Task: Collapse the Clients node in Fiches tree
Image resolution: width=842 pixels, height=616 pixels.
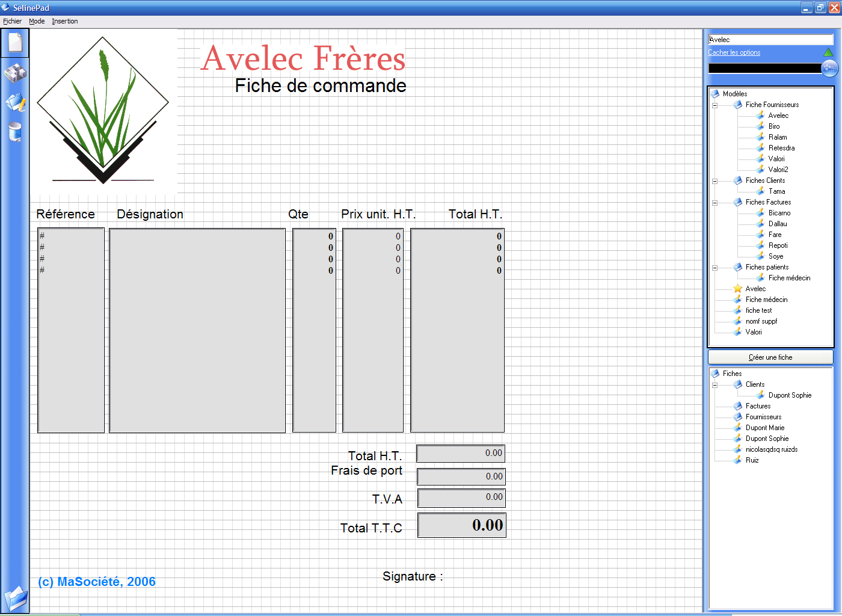Action: pyautogui.click(x=715, y=385)
